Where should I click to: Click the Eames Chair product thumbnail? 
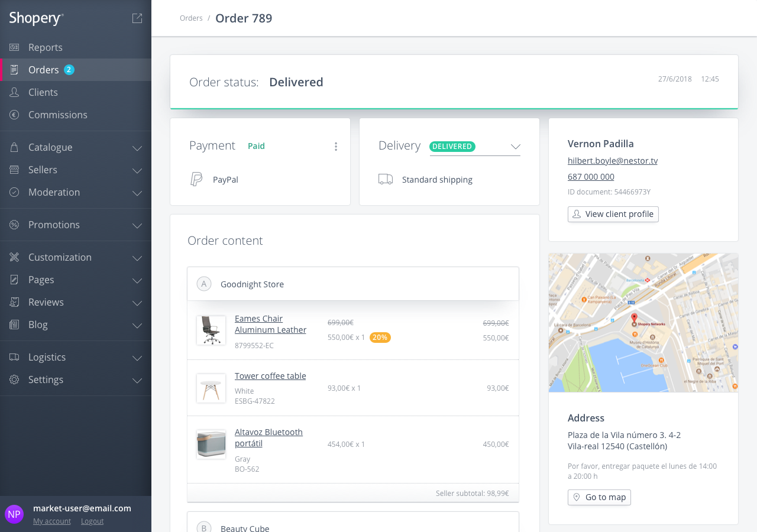[x=211, y=330]
